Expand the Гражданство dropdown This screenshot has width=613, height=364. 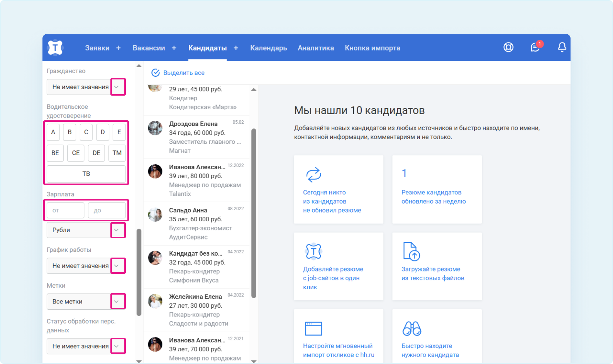(x=117, y=87)
